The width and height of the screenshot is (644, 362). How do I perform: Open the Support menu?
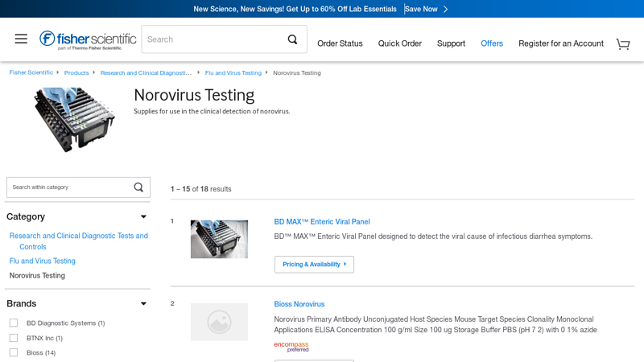451,43
